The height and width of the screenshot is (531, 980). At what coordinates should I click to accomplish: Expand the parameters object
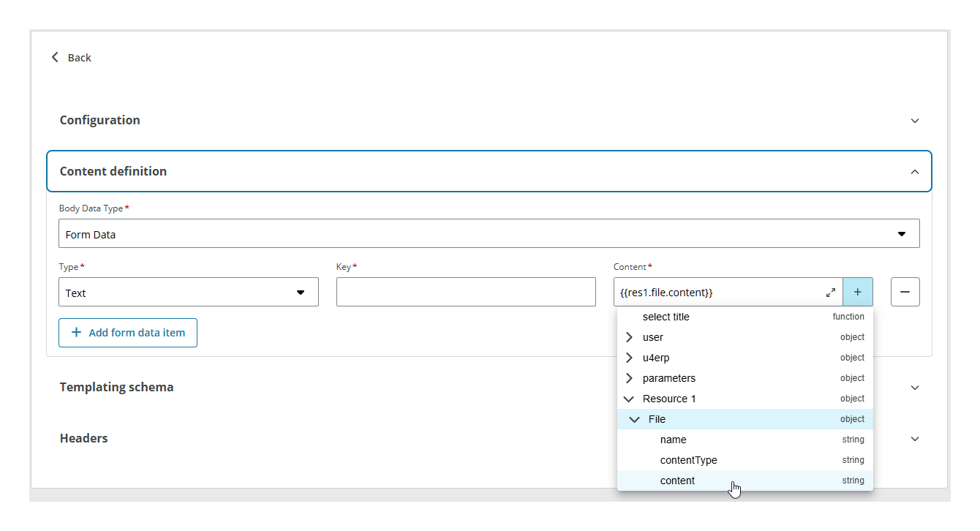click(629, 378)
